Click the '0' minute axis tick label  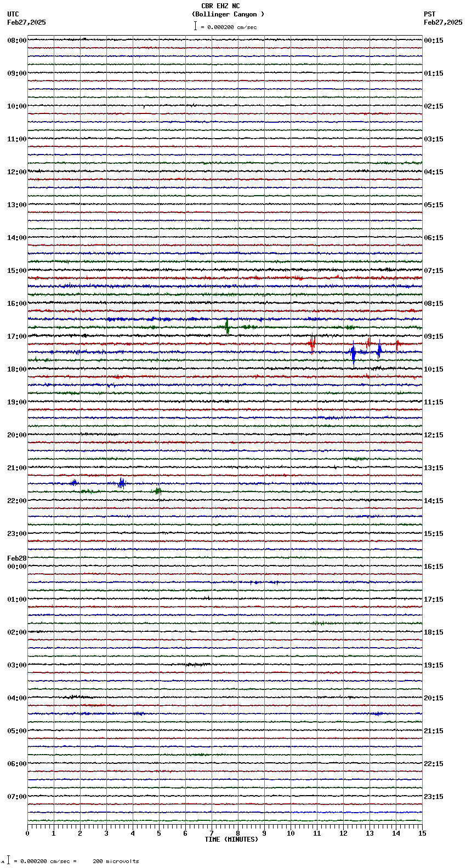click(27, 833)
